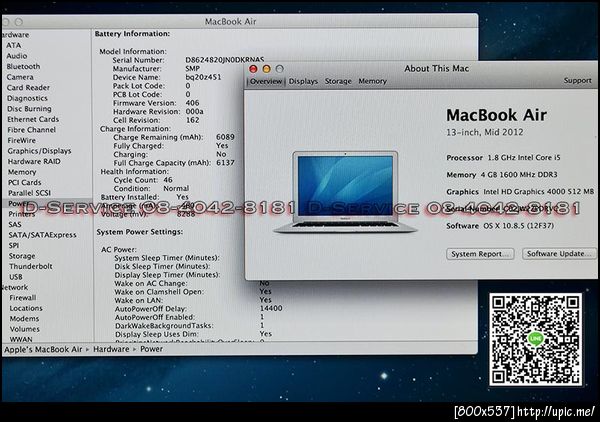
Task: Select SPI in the sidebar
Action: click(x=14, y=245)
